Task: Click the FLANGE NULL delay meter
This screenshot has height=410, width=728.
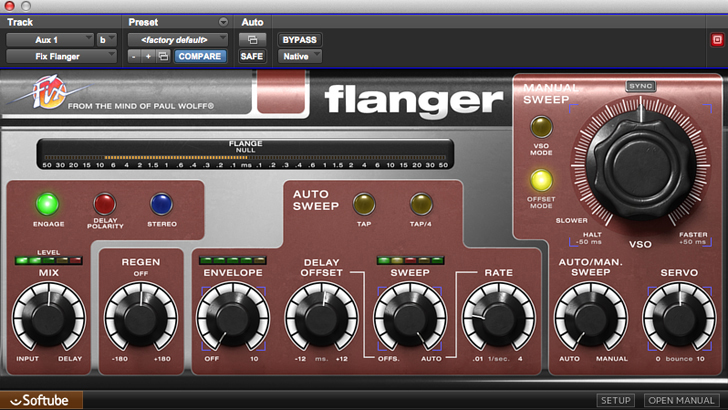Action: coord(245,154)
